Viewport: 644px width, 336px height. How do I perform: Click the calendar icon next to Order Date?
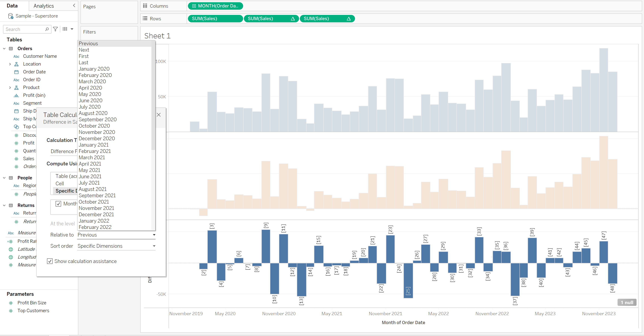pyautogui.click(x=16, y=72)
